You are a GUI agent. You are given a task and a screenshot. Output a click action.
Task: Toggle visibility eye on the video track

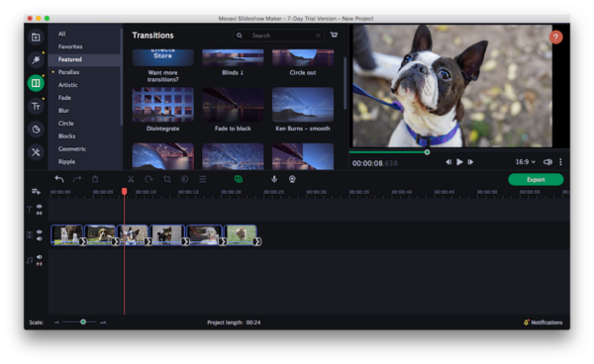[39, 231]
